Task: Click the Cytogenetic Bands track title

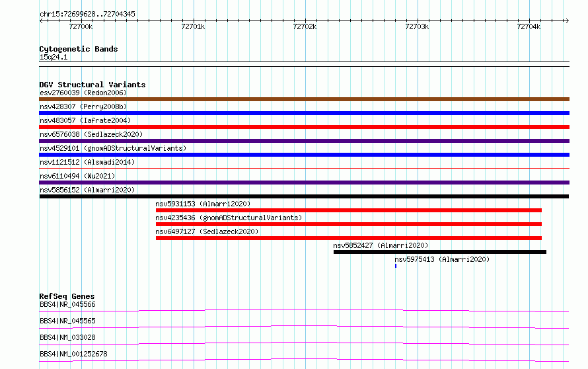Action: [79, 49]
